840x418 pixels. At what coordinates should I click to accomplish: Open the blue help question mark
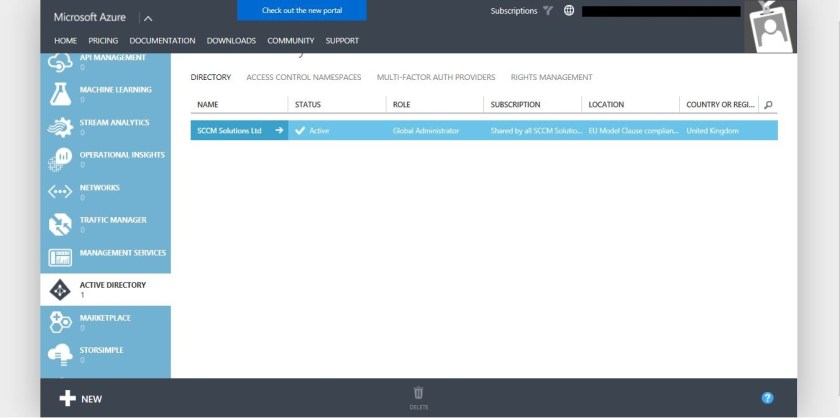tap(767, 398)
